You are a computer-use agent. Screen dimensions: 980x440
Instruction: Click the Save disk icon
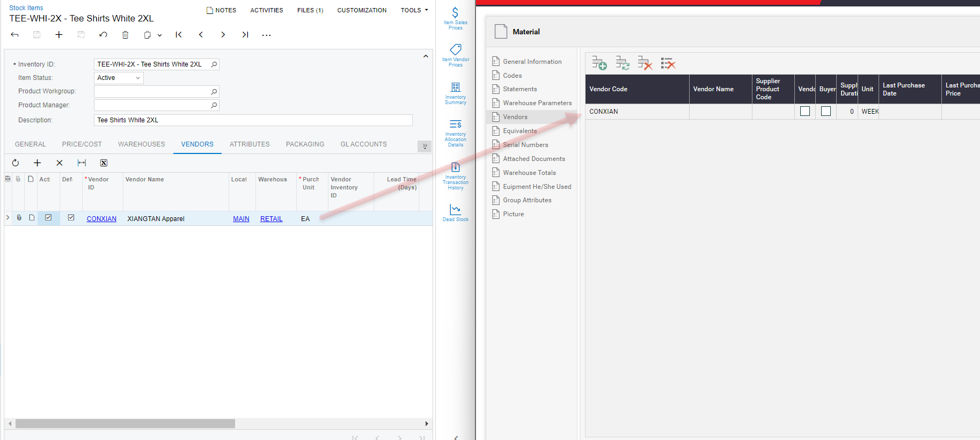(37, 35)
